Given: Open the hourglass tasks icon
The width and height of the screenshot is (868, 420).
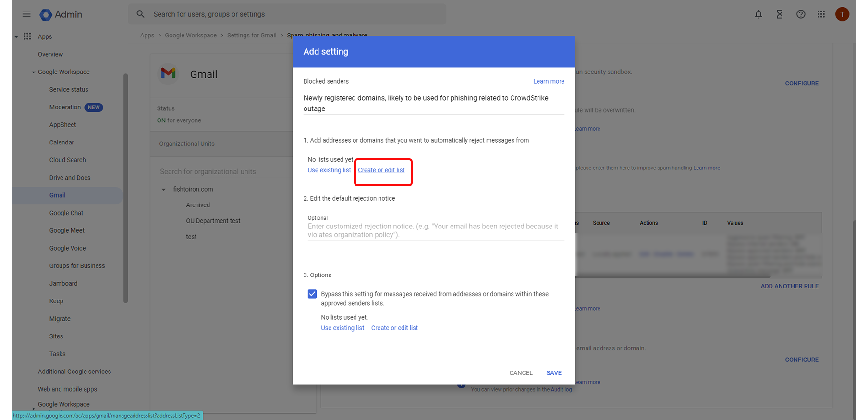Looking at the screenshot, I should click(x=780, y=14).
